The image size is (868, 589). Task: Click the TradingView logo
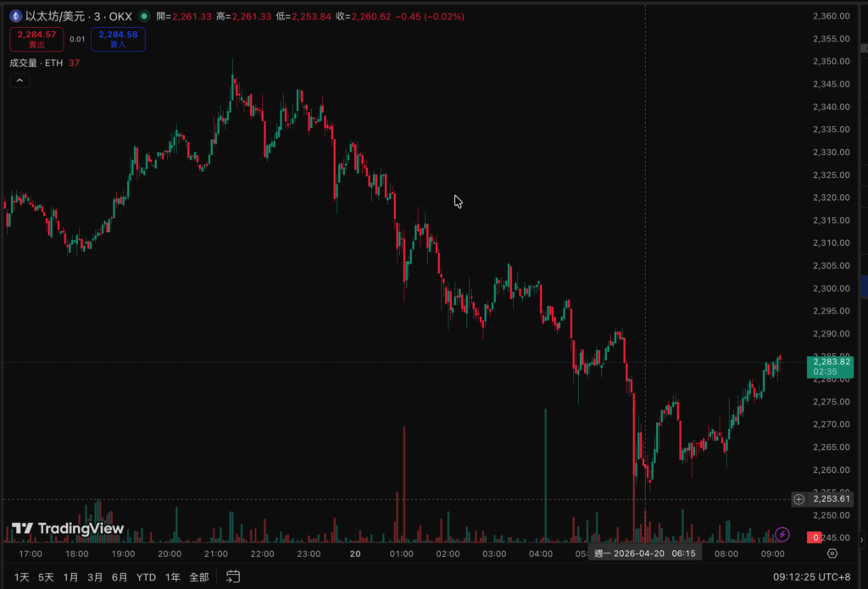pyautogui.click(x=68, y=529)
